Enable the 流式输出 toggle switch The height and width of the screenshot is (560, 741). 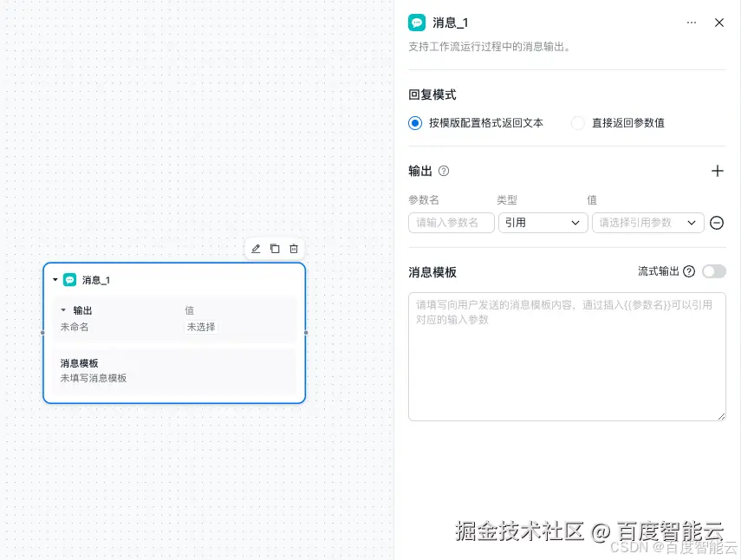[x=714, y=271]
